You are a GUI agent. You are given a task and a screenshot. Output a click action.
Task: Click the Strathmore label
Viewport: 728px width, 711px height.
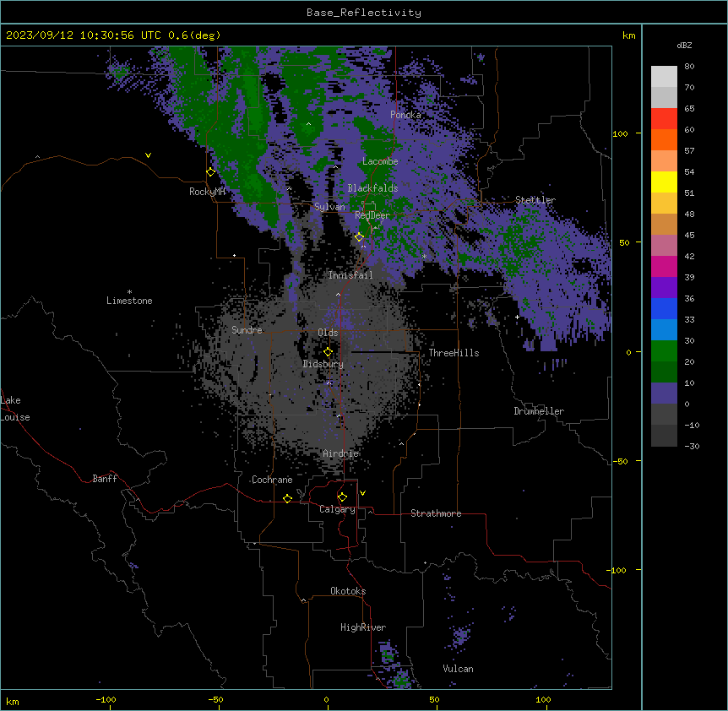coord(436,513)
